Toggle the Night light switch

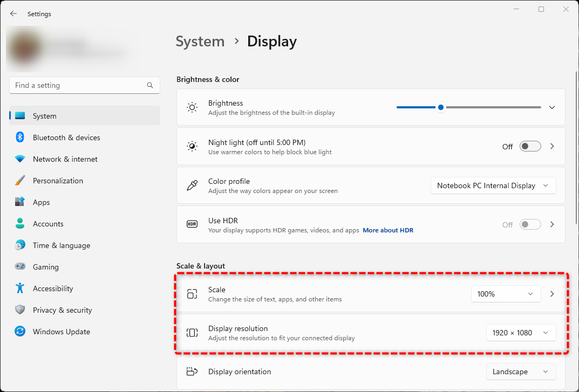pos(530,146)
